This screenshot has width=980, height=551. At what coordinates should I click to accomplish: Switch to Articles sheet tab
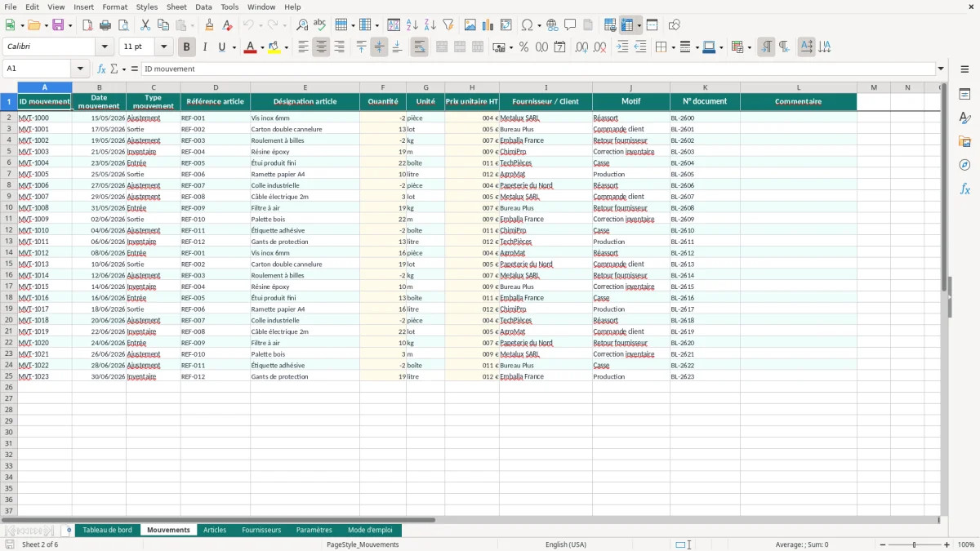pyautogui.click(x=215, y=530)
